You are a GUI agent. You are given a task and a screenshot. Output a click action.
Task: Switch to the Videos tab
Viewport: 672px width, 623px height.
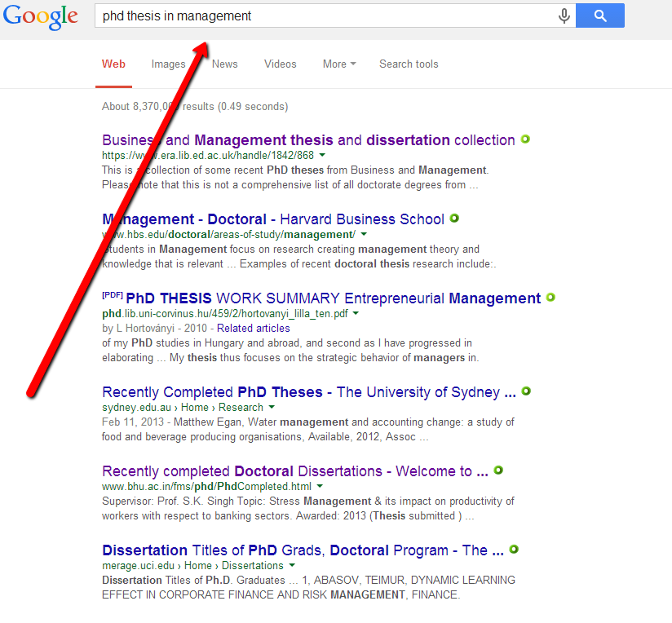(281, 64)
